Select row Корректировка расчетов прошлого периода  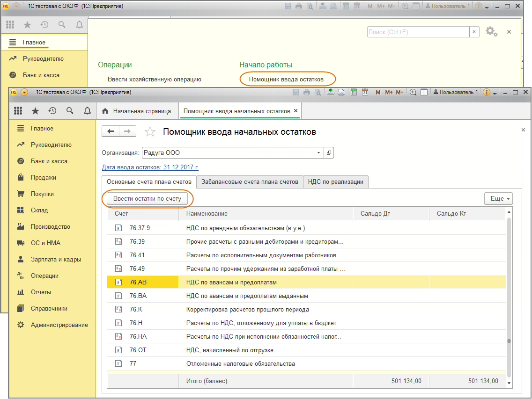[306, 310]
